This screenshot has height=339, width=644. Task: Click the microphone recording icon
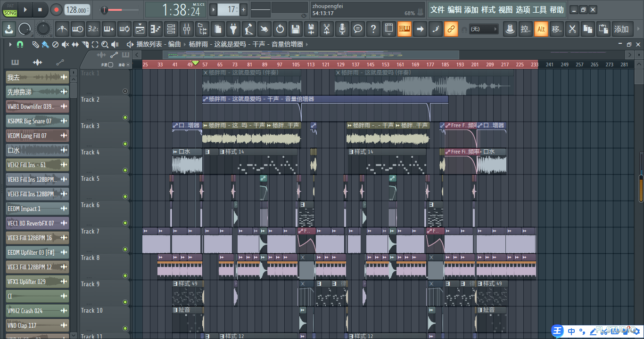click(x=342, y=29)
